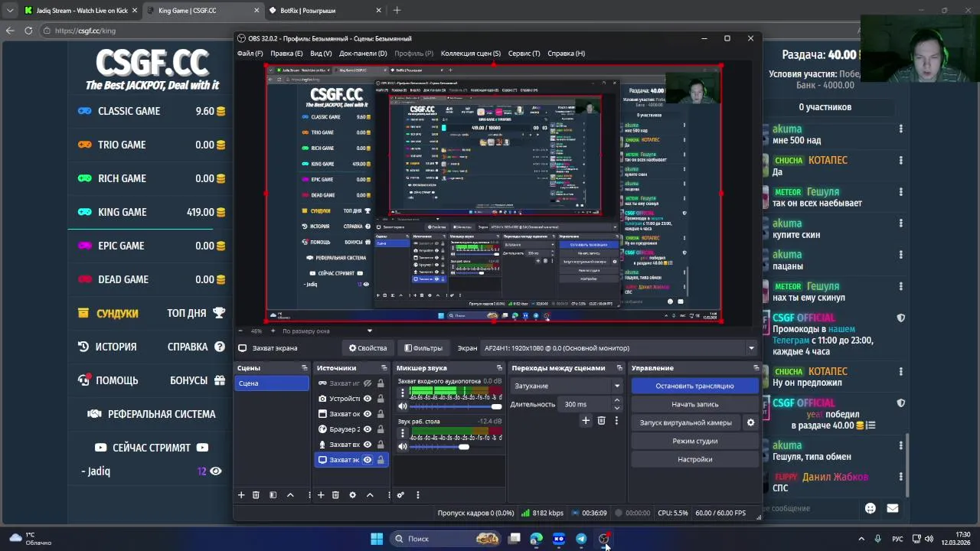The image size is (980, 551).
Task: Open OBS Studio taskbar icon
Action: pos(603,539)
